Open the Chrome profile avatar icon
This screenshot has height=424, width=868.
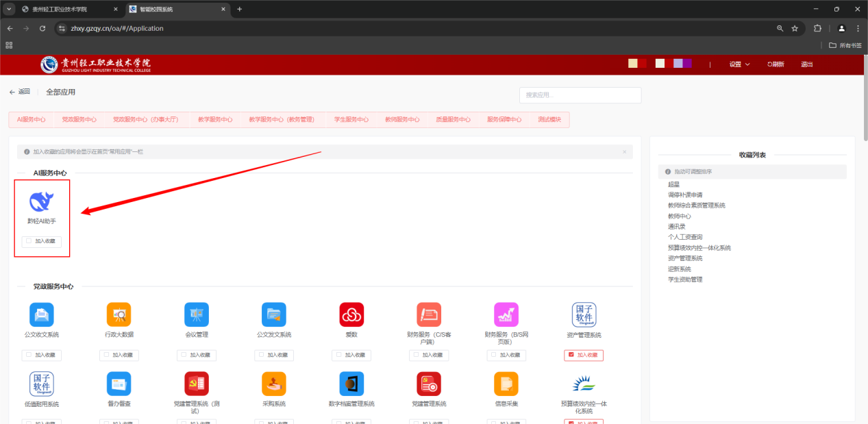tap(841, 28)
